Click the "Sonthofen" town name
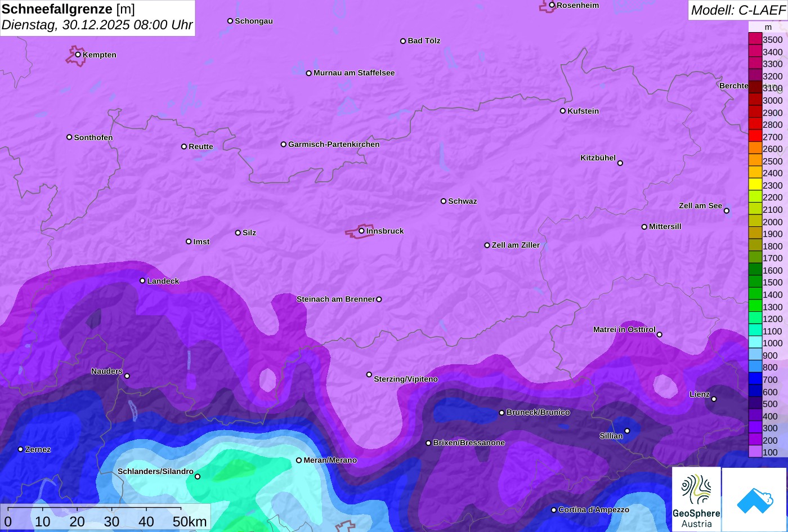The height and width of the screenshot is (532, 788). tap(93, 137)
